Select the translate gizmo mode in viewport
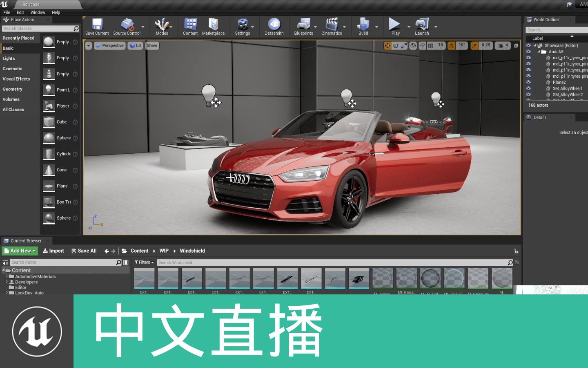This screenshot has width=588, height=368. pyautogui.click(x=388, y=46)
